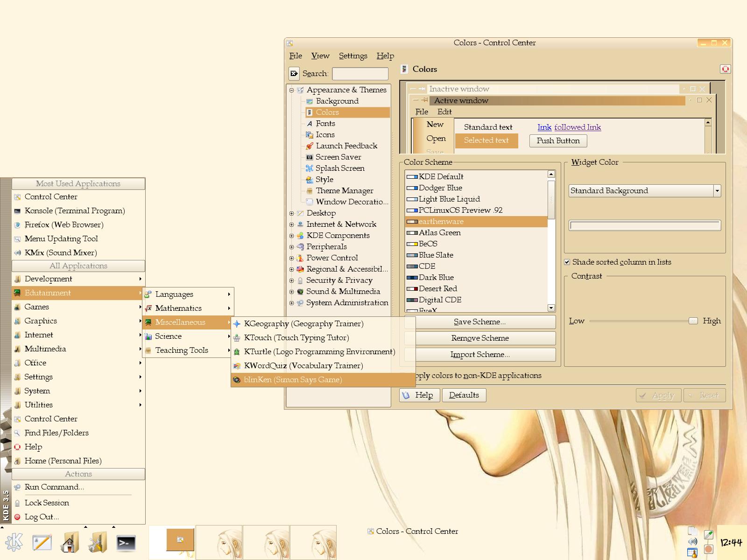This screenshot has width=747, height=560.
Task: Click the widget color swatch bar
Action: (645, 225)
